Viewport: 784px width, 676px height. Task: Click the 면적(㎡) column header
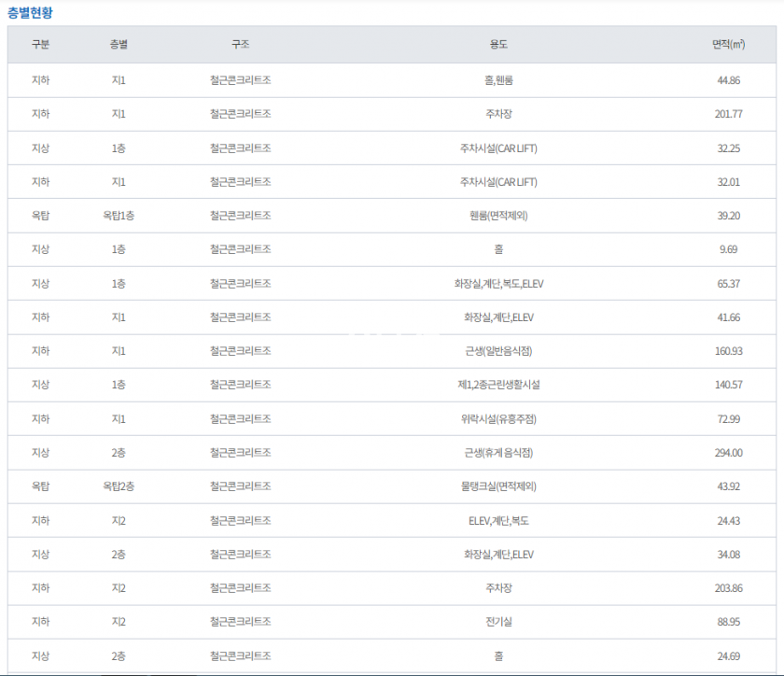[x=728, y=45]
